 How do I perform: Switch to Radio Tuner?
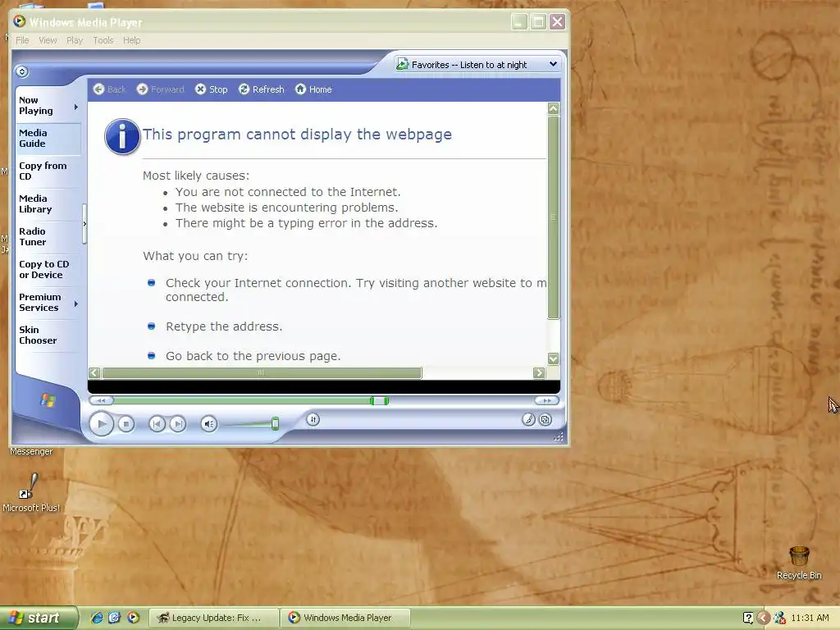(48, 237)
